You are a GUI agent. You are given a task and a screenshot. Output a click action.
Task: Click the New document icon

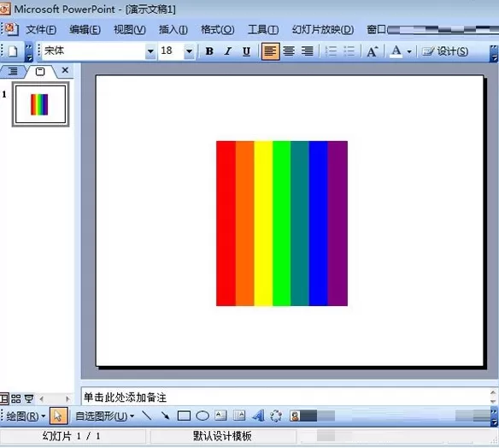point(13,51)
